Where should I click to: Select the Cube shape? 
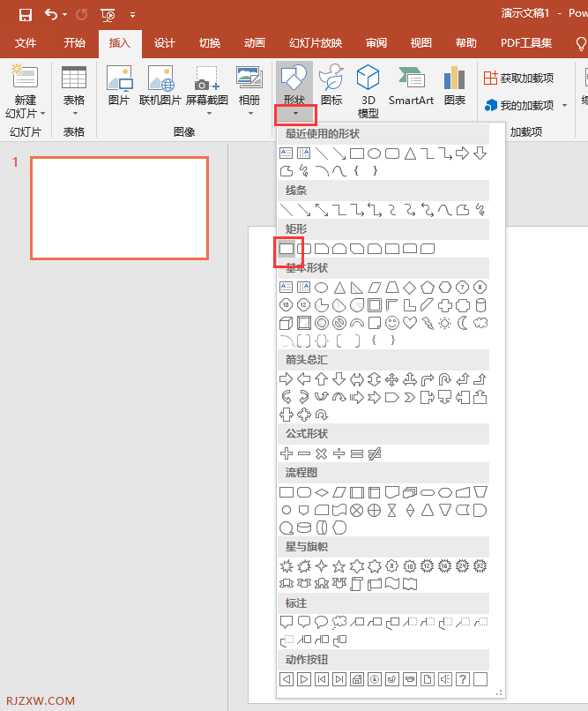287,323
